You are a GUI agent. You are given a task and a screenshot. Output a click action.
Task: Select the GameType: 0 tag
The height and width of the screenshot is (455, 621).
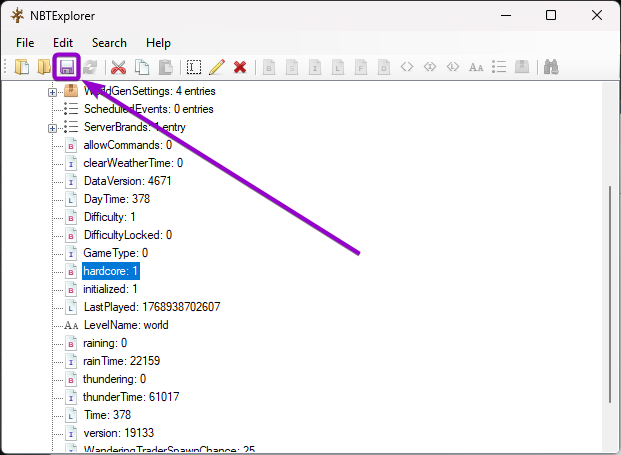pos(116,253)
